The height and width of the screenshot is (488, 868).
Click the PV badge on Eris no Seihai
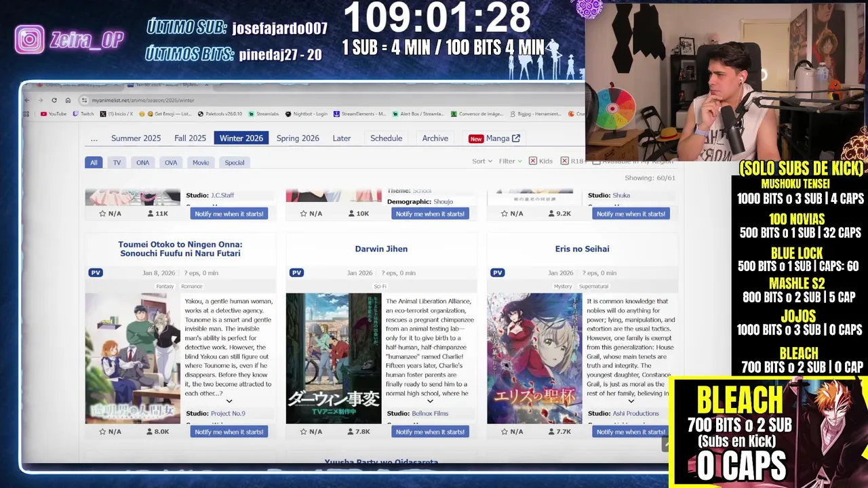(498, 272)
